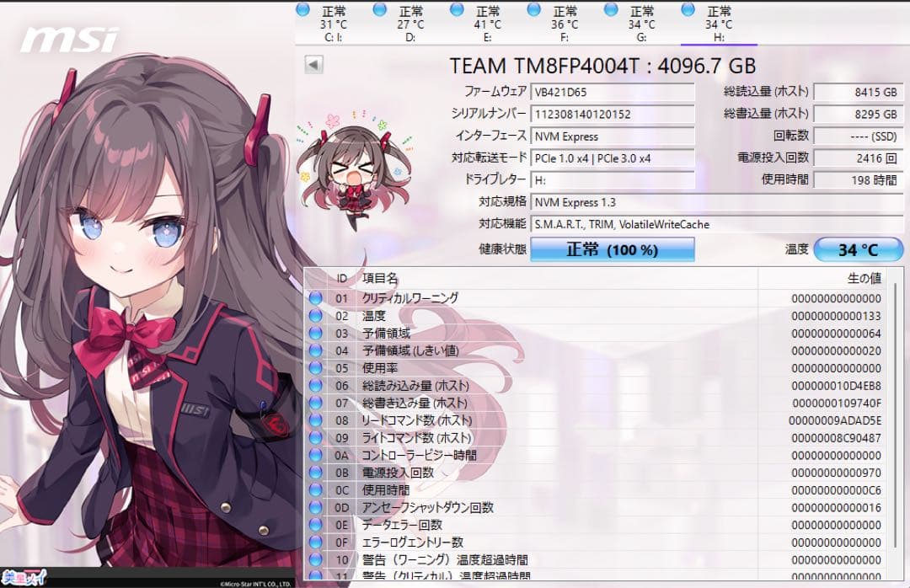
Task: Click the previous disk arrow button
Action: tap(313, 64)
